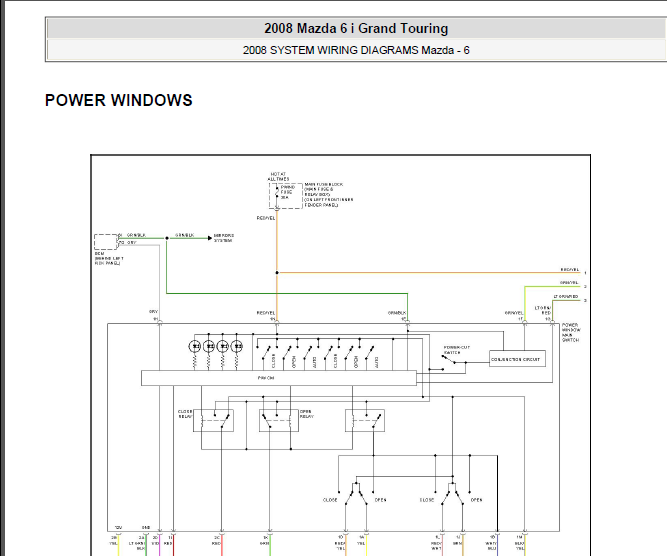Select the 'POWER WINDOWS' heading
Image resolution: width=667 pixels, height=556 pixels.
coord(119,100)
